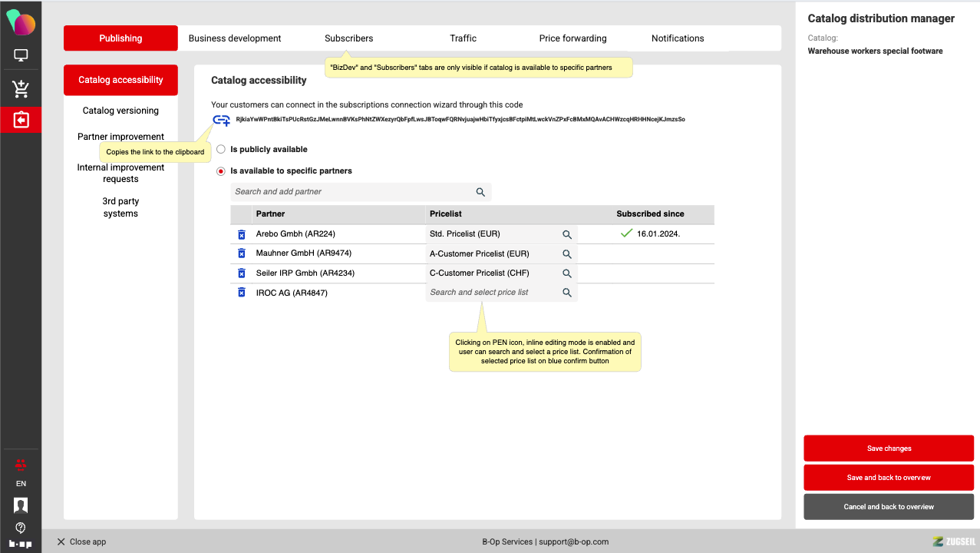
Task: Click the help question mark icon
Action: (x=21, y=528)
